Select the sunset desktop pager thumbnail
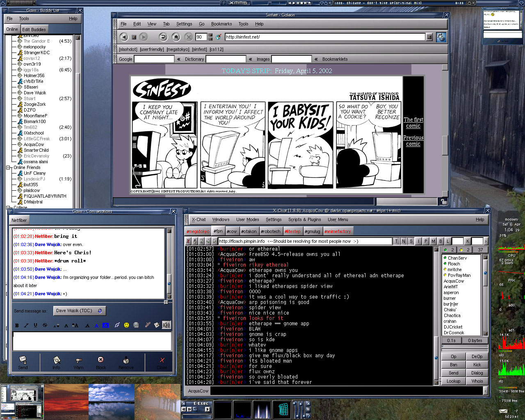 66,402
